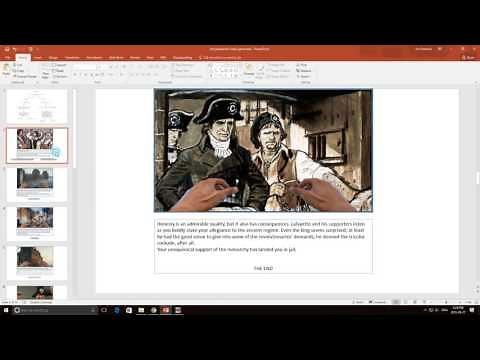Open the Animations ribbon tab
480x360 pixels.
tap(94, 57)
